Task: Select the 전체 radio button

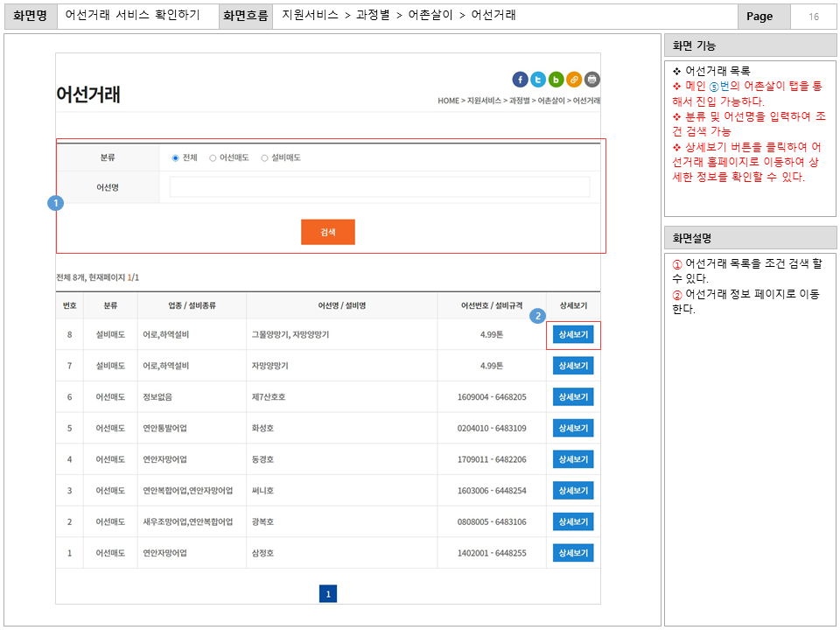Action: pyautogui.click(x=175, y=157)
